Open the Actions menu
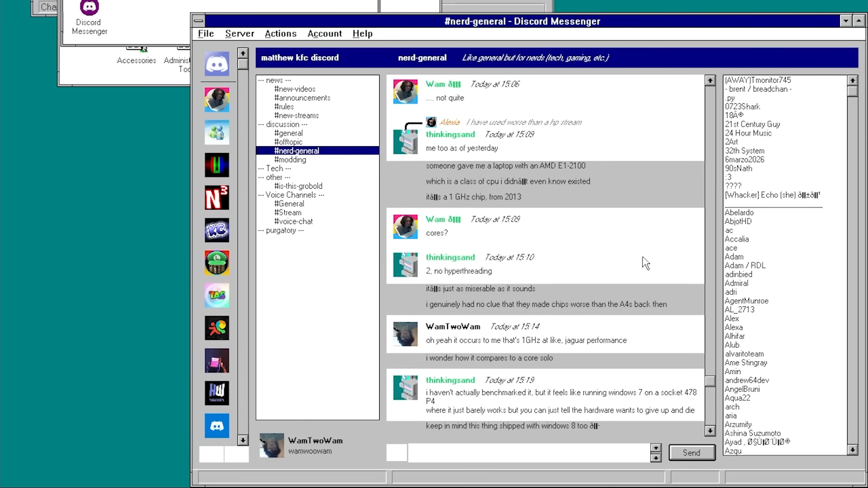This screenshot has height=488, width=868. tap(280, 33)
